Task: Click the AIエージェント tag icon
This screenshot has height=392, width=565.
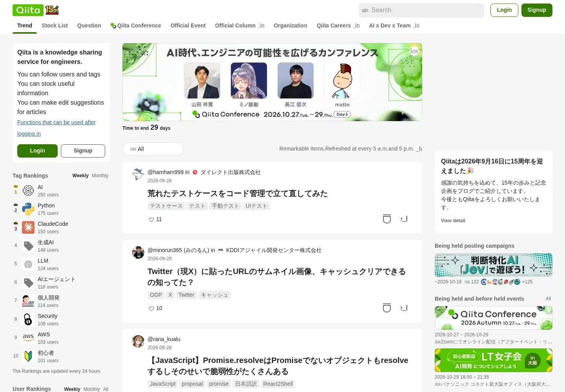Action: [28, 283]
